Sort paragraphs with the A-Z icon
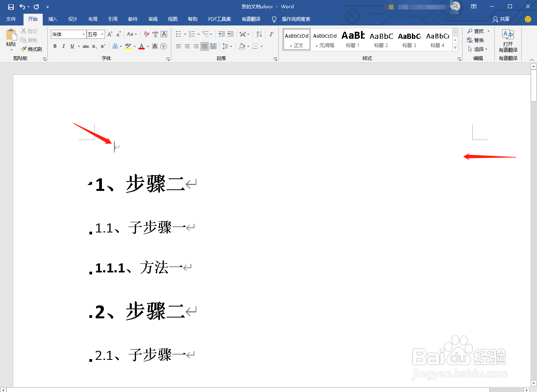This screenshot has height=392, width=537. point(259,34)
